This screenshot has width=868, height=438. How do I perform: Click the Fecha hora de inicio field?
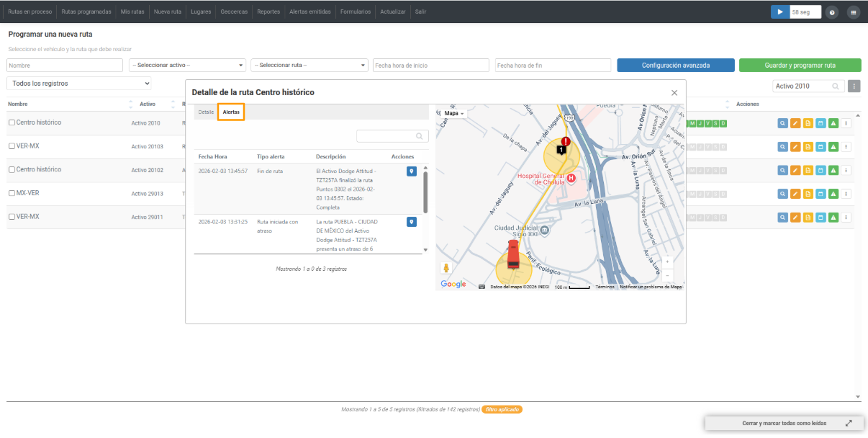pyautogui.click(x=430, y=66)
